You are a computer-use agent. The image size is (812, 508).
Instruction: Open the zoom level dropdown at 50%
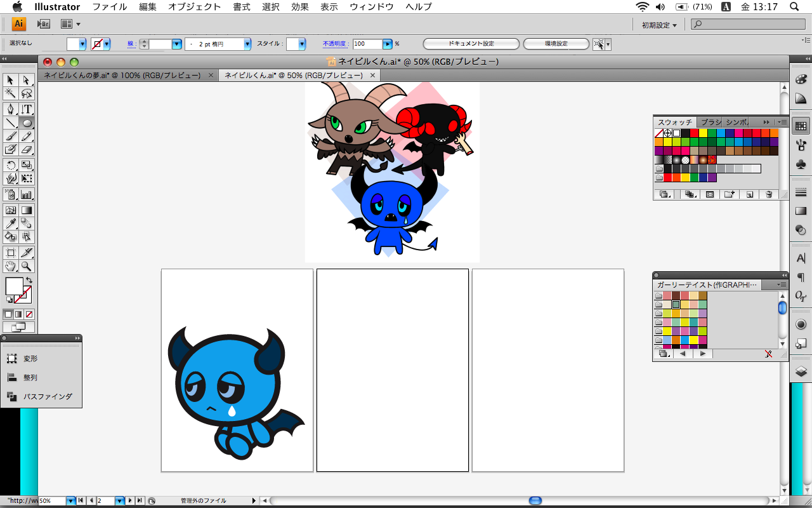point(71,501)
